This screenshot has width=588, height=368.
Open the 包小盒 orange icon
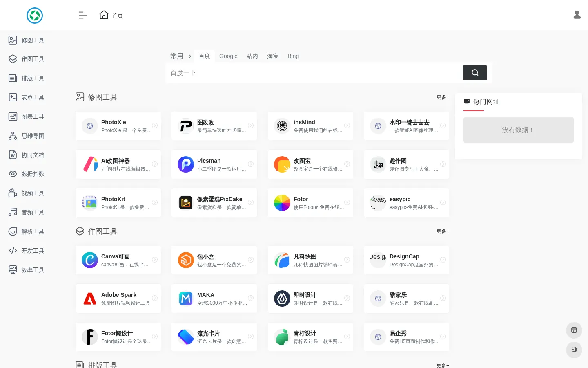[x=186, y=260]
